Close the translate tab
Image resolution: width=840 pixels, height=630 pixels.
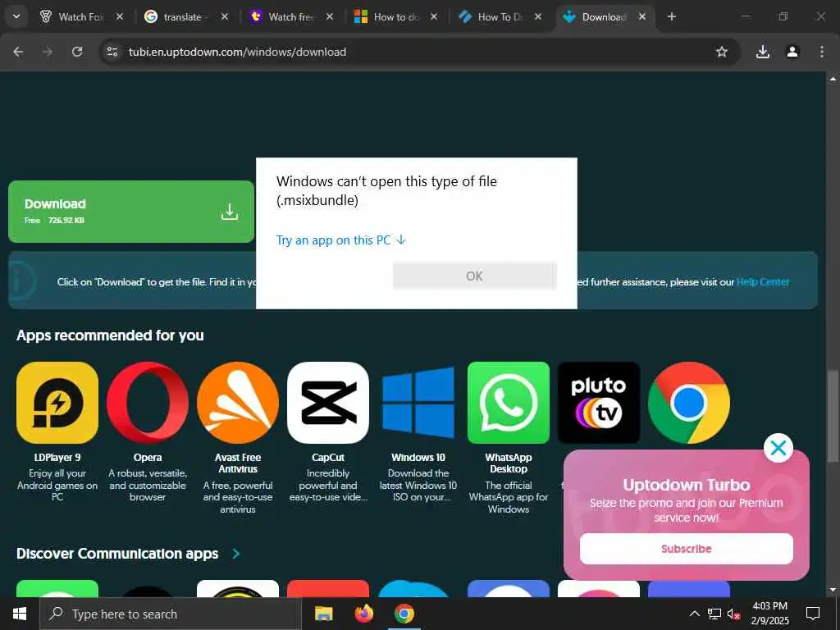[225, 16]
